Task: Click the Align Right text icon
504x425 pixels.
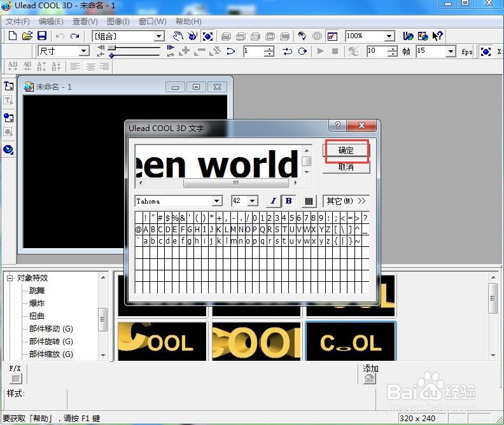Action: point(104,67)
